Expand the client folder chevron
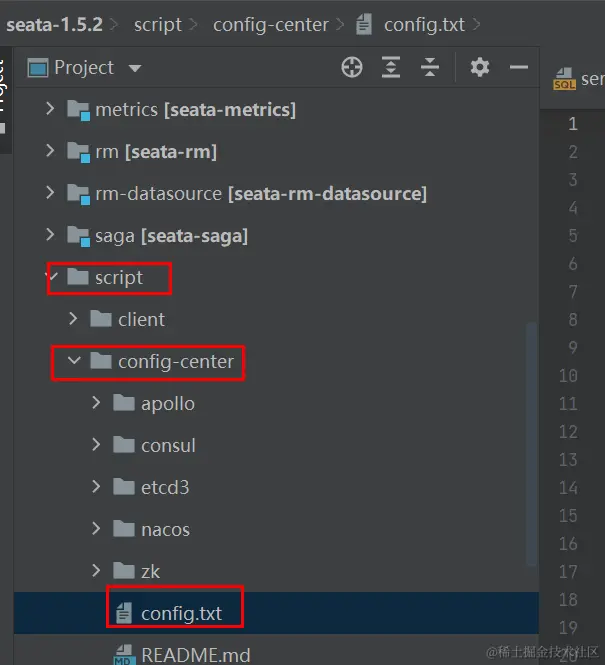605x665 pixels. point(73,319)
